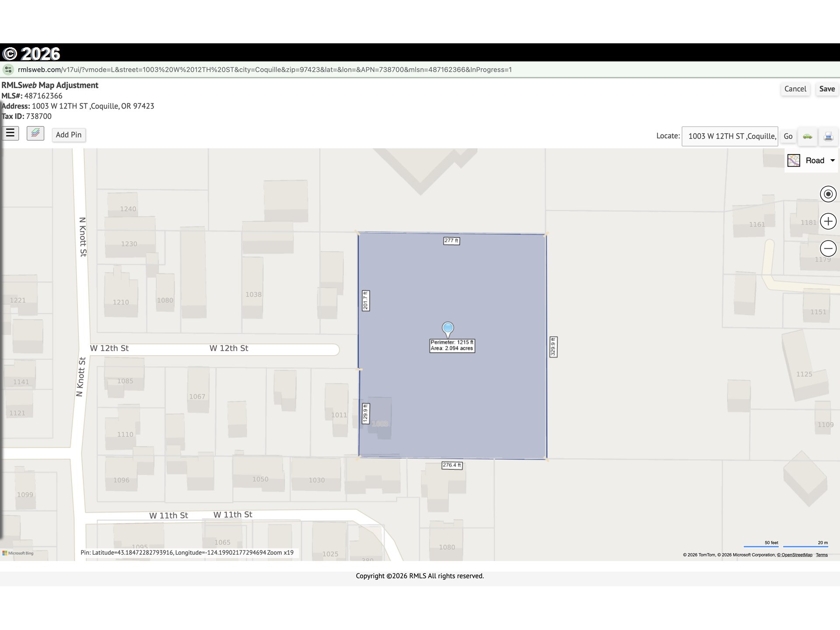840x630 pixels.
Task: Open the Terms link on the map
Action: coord(822,555)
